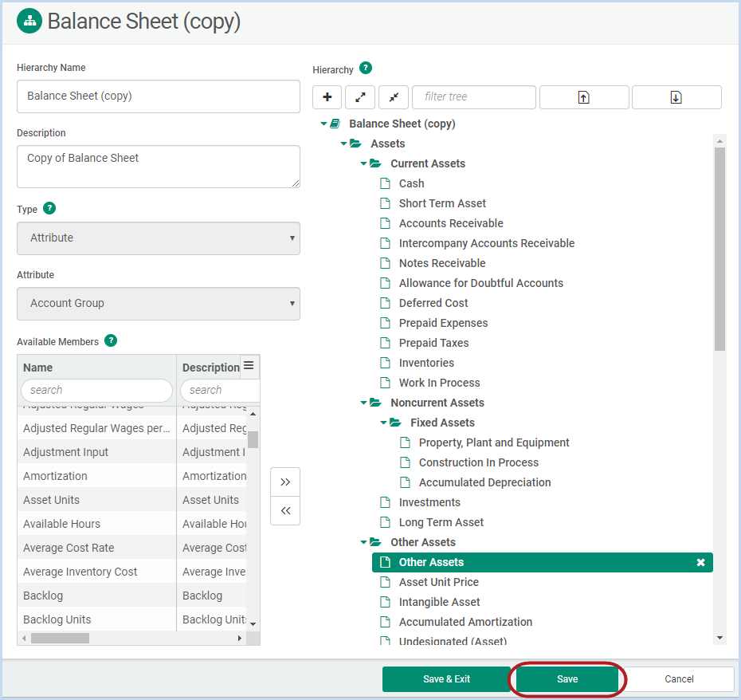Screen dimensions: 741x700
Task: Collapse the Fixed Assets node
Action: [383, 423]
